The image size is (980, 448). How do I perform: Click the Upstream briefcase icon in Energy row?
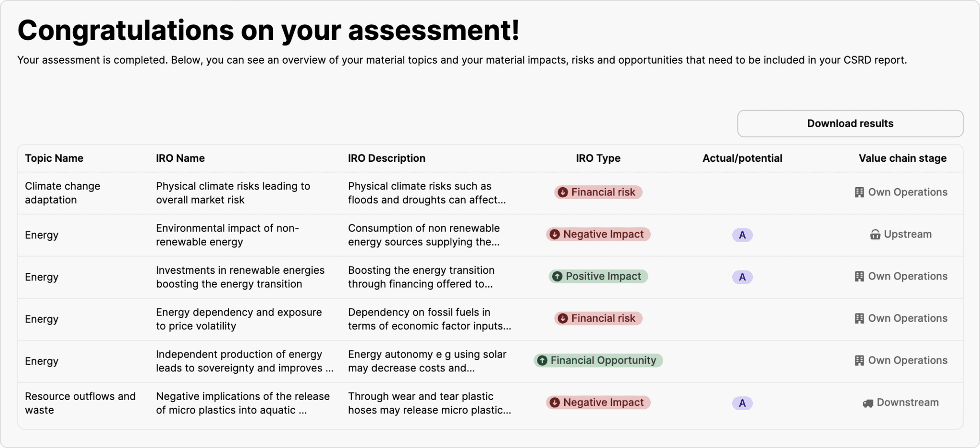(x=876, y=234)
